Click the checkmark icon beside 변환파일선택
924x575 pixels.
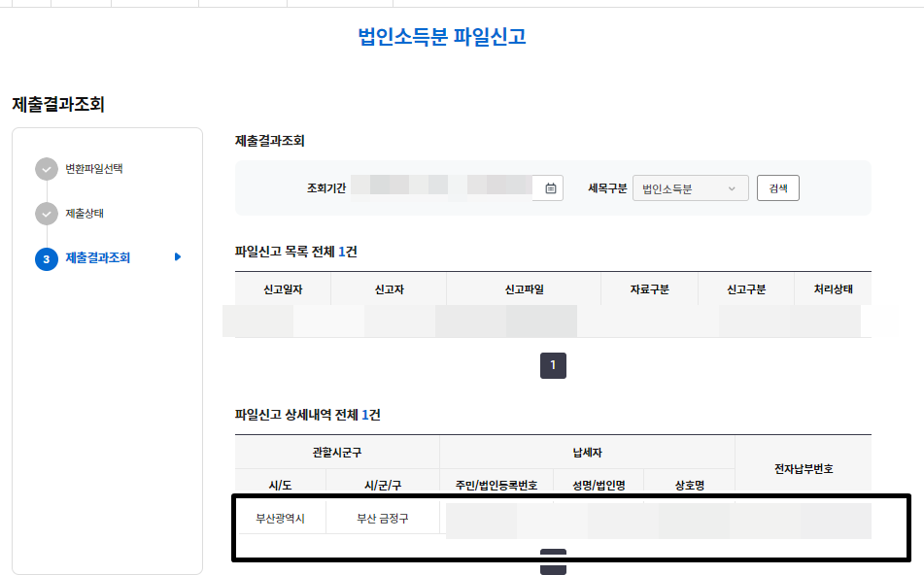tap(47, 168)
